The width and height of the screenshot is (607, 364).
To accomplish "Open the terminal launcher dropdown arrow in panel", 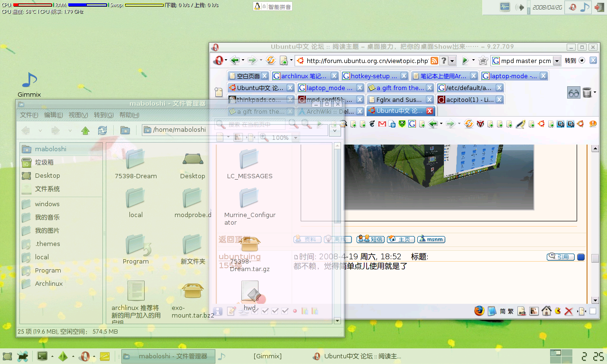I will [x=51, y=356].
